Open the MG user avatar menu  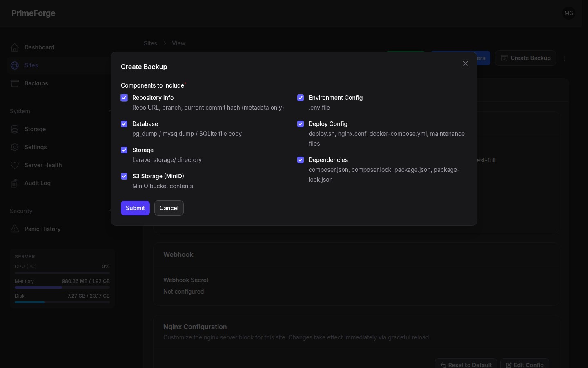(569, 13)
